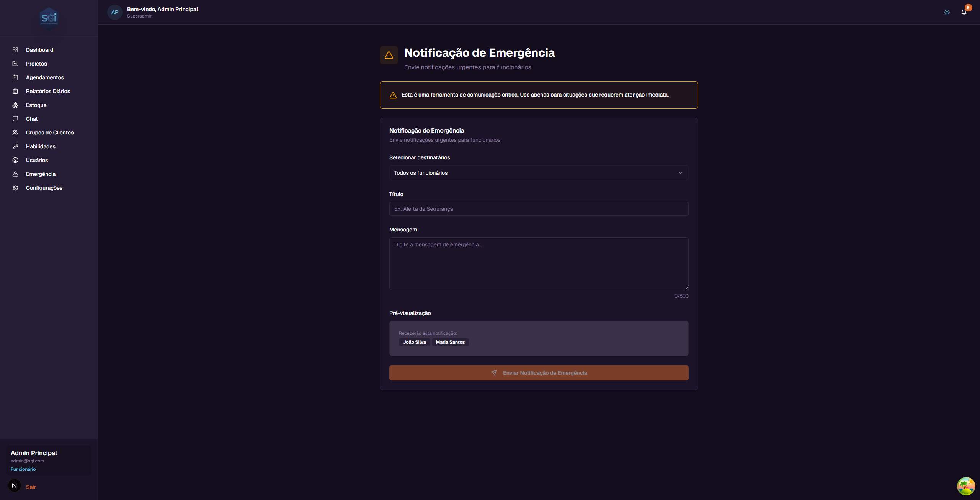Image resolution: width=980 pixels, height=500 pixels.
Task: Click the Chat speech bubble icon
Action: (x=15, y=119)
